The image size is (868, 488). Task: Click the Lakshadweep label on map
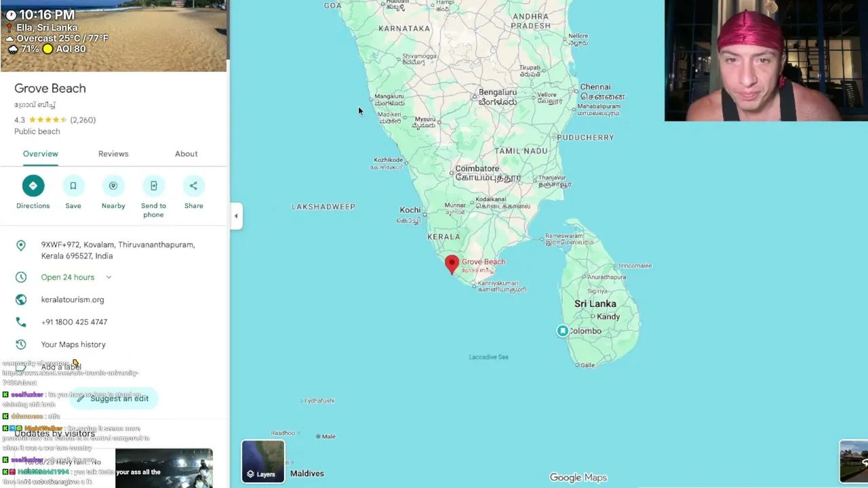click(323, 207)
